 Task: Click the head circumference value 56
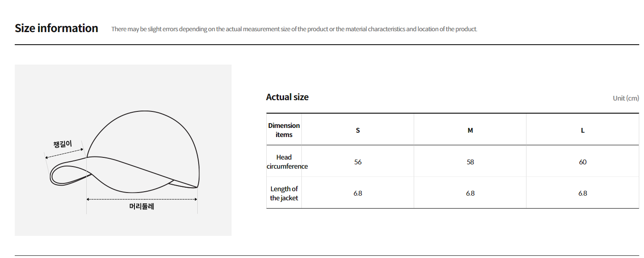[x=358, y=162]
